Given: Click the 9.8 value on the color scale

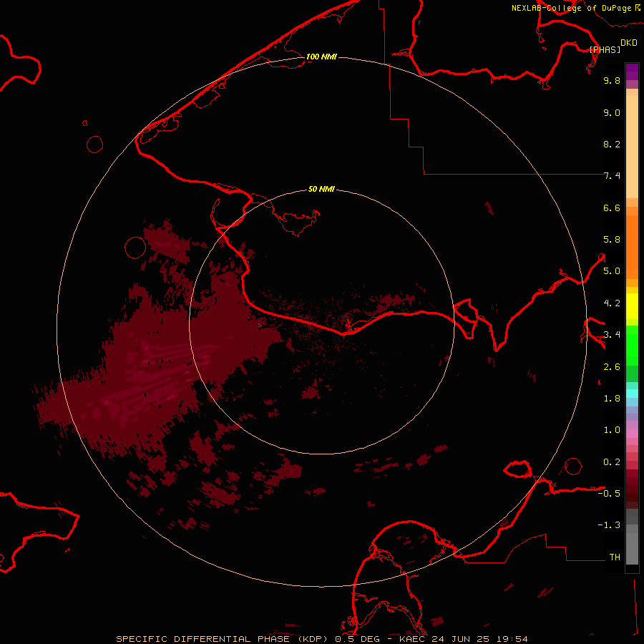Looking at the screenshot, I should (x=612, y=80).
